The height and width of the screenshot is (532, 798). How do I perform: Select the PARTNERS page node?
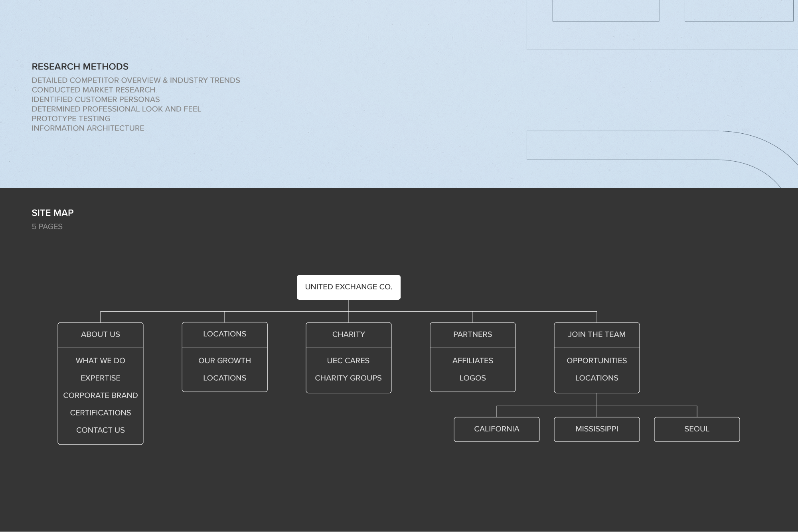472,334
